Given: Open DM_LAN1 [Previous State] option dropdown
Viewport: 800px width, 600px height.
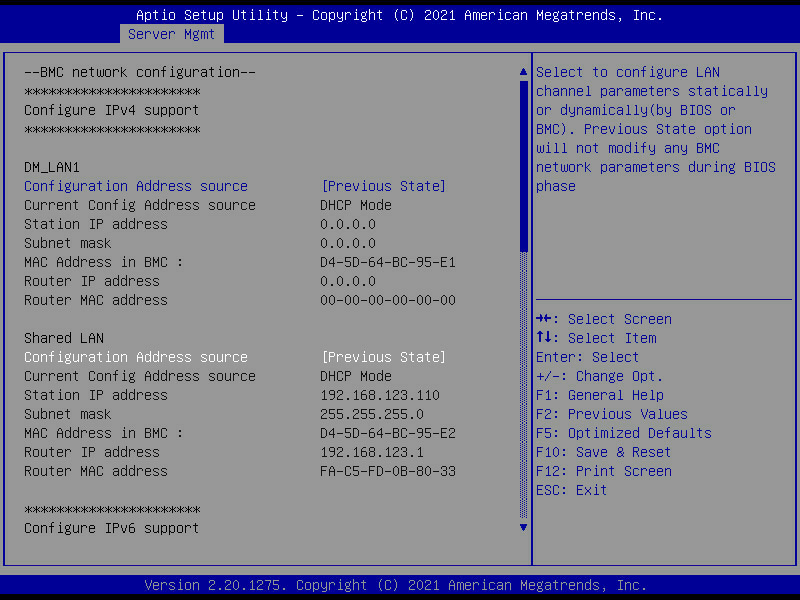Looking at the screenshot, I should pos(383,186).
